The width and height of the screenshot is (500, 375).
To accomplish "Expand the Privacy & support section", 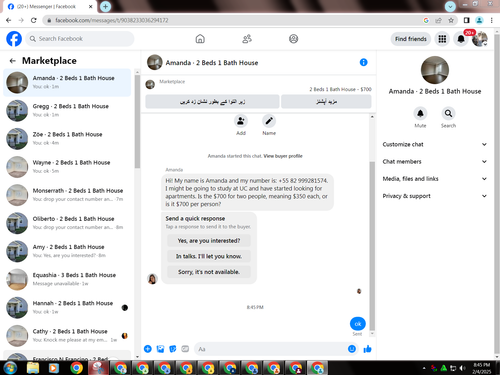I will point(434,196).
